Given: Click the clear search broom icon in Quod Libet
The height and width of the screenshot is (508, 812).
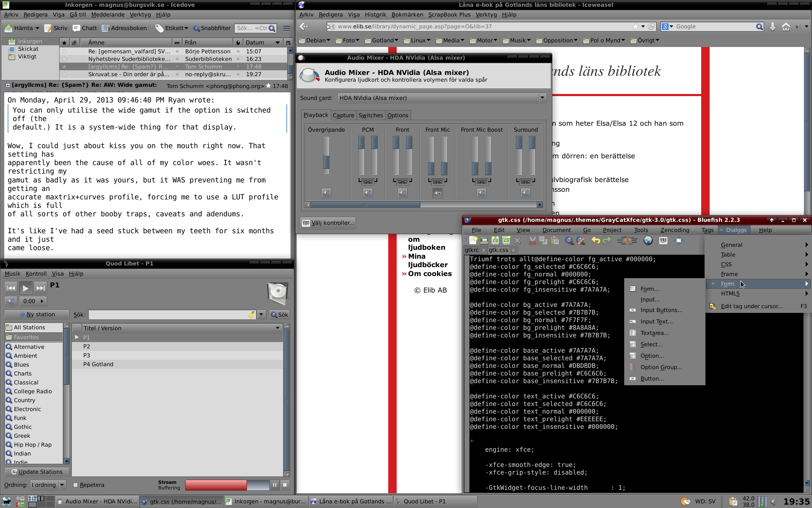Looking at the screenshot, I should coord(251,315).
